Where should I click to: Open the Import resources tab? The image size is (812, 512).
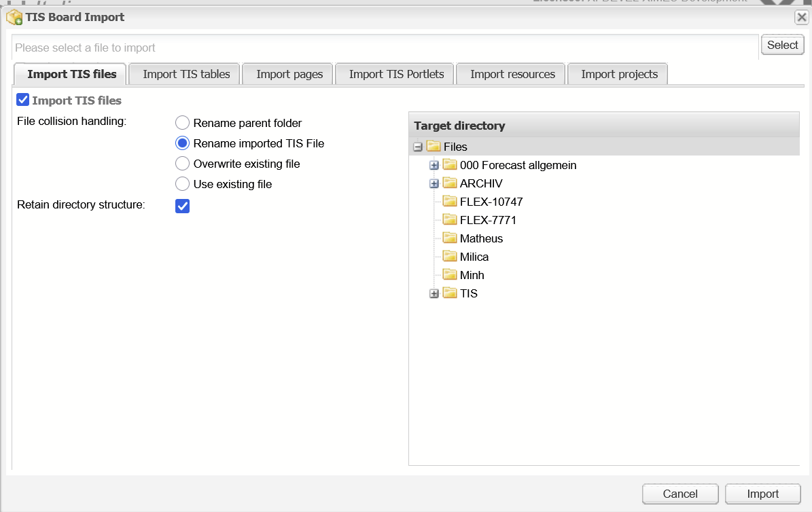[510, 74]
